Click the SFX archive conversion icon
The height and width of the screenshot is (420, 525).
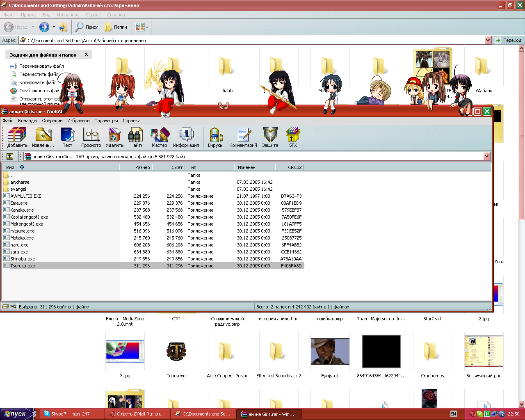[x=293, y=137]
